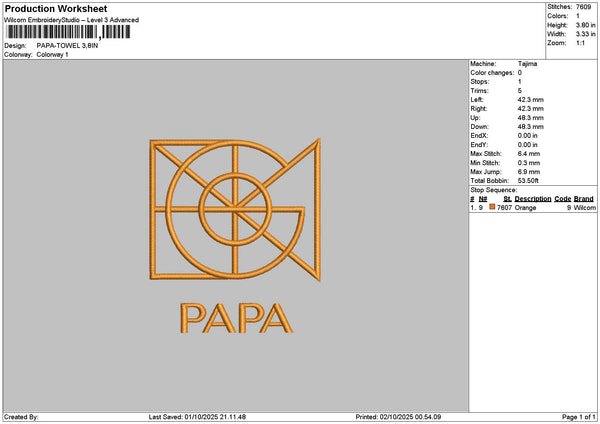Click the Up value 48.3 mm
The width and height of the screenshot is (600, 424).
[x=530, y=118]
